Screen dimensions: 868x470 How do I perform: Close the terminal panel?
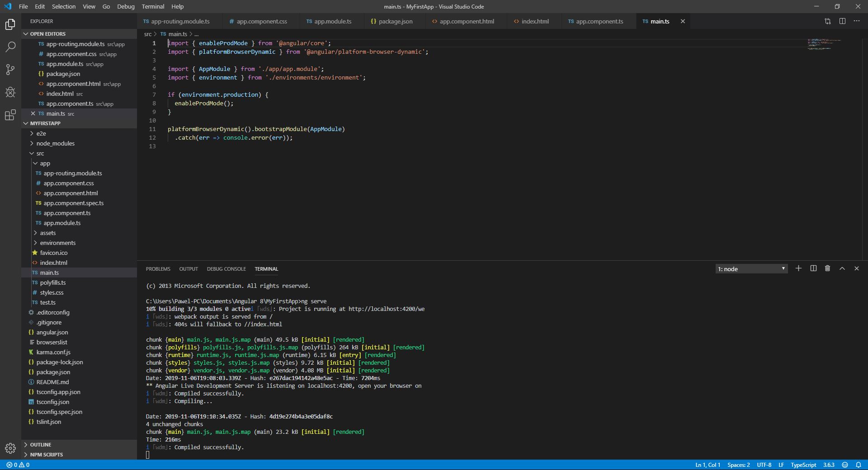856,268
